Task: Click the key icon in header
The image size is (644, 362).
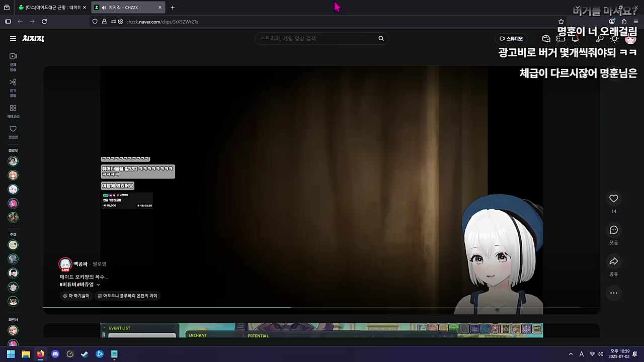Action: [600, 39]
